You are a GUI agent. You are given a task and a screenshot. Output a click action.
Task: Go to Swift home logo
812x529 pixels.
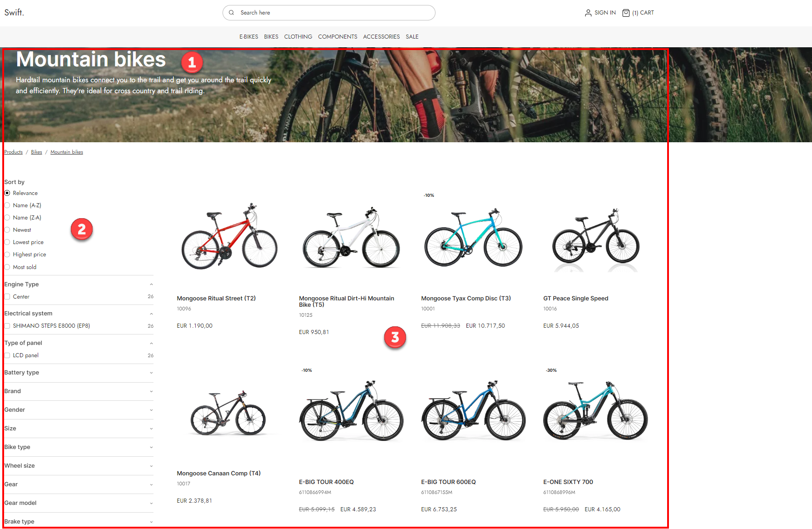pyautogui.click(x=14, y=12)
